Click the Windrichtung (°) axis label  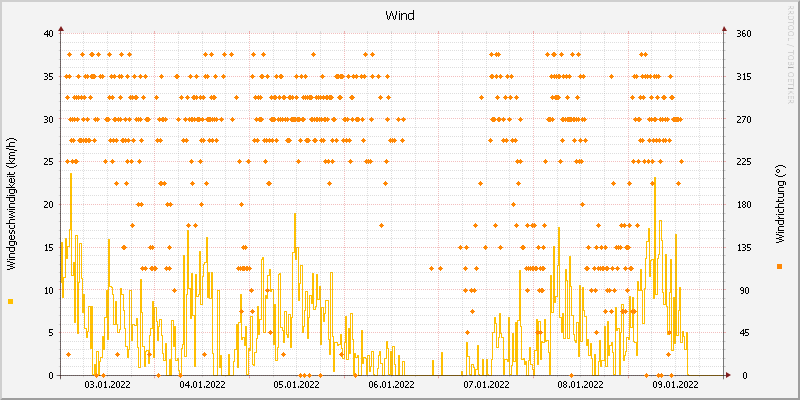pos(779,205)
